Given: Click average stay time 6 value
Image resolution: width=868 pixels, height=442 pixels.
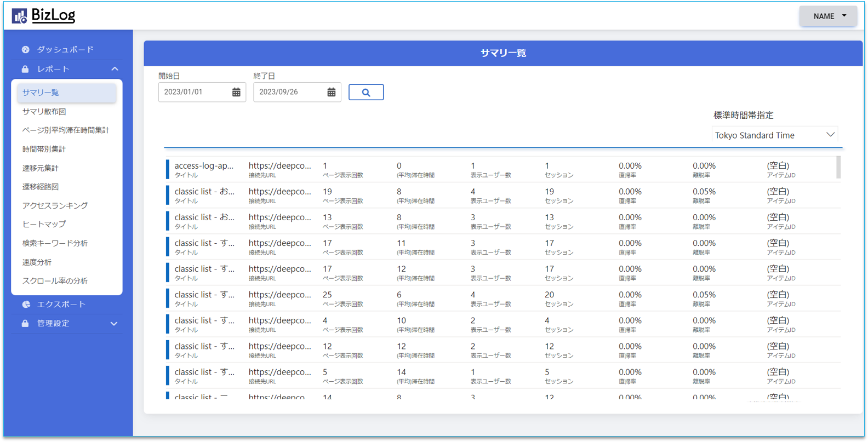Looking at the screenshot, I should coord(399,295).
